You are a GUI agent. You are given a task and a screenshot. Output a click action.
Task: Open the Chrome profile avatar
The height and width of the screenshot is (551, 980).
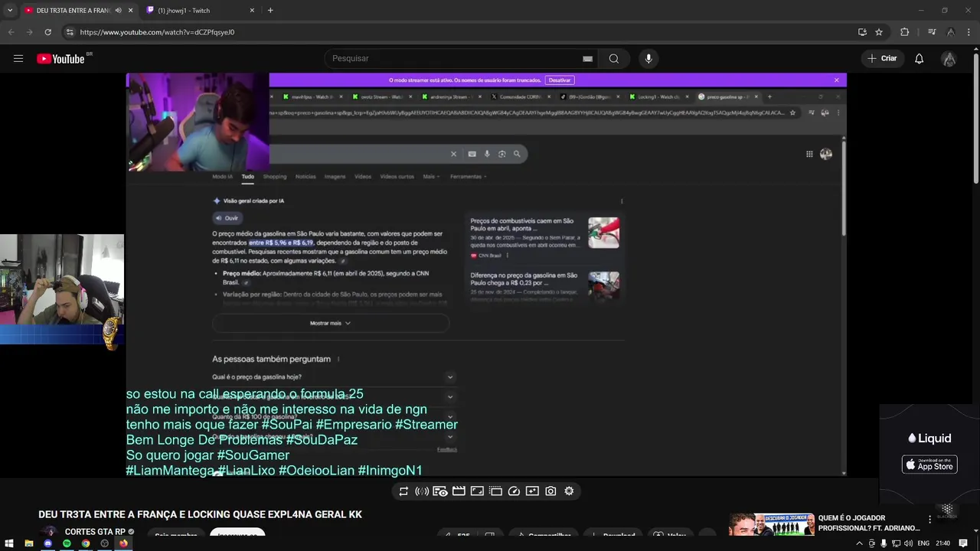tap(950, 32)
